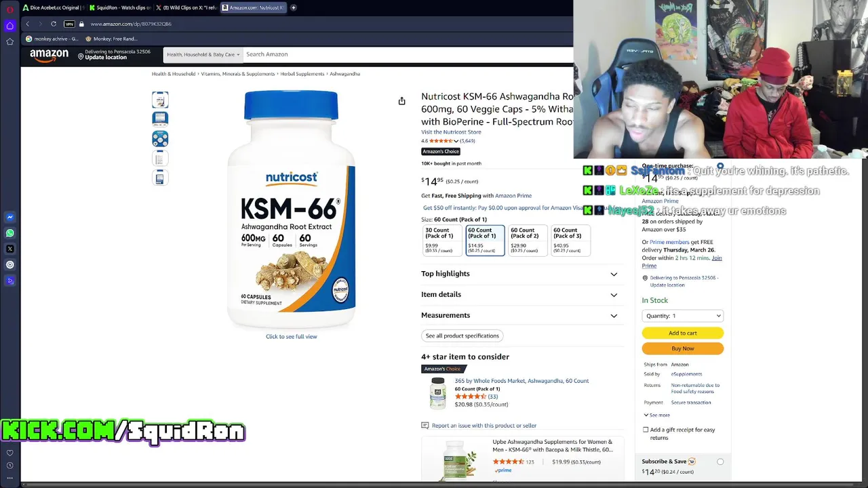The image size is (868, 488).
Task: Reload the page with the refresh icon
Action: 54,24
